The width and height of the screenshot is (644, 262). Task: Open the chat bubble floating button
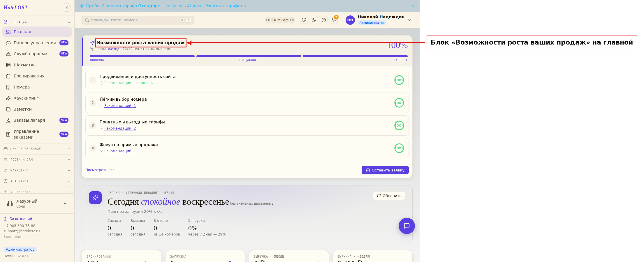point(407,226)
